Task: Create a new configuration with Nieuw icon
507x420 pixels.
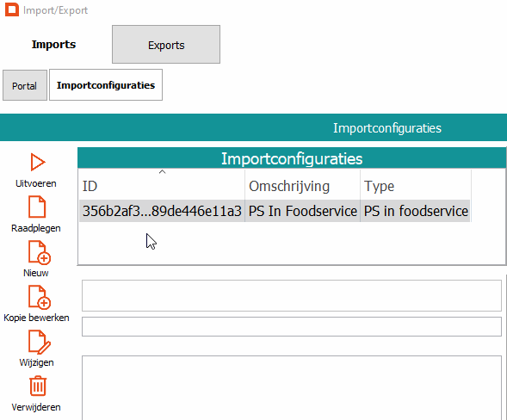Action: point(39,252)
